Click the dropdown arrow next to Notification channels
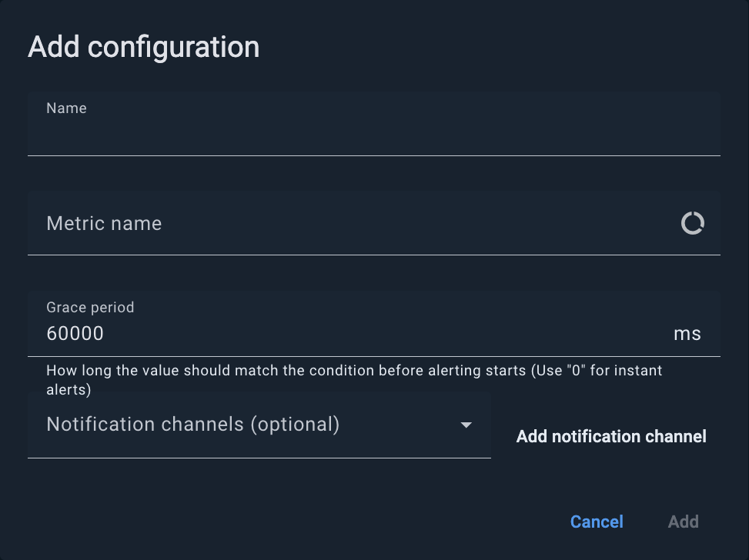This screenshot has height=560, width=749. tap(466, 424)
